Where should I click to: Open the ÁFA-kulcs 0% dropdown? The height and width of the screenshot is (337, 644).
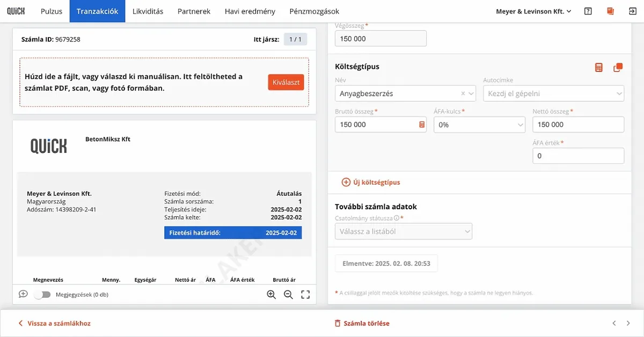coord(479,124)
